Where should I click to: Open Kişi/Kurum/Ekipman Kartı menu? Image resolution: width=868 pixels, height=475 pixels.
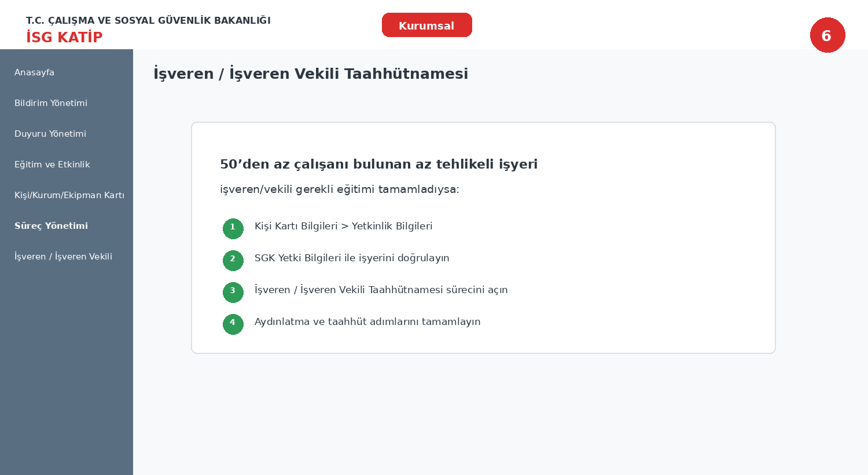point(69,195)
